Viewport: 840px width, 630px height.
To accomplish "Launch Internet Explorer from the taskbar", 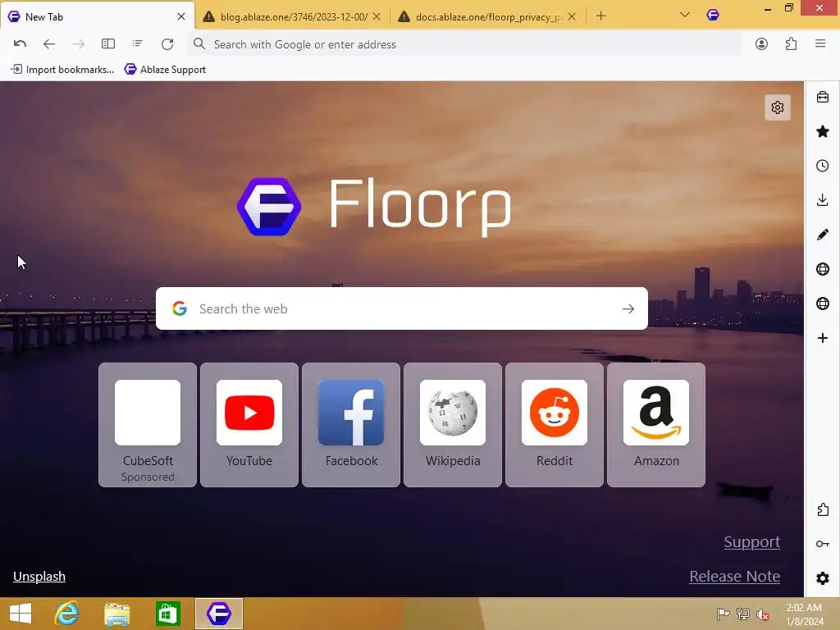I will 67,614.
